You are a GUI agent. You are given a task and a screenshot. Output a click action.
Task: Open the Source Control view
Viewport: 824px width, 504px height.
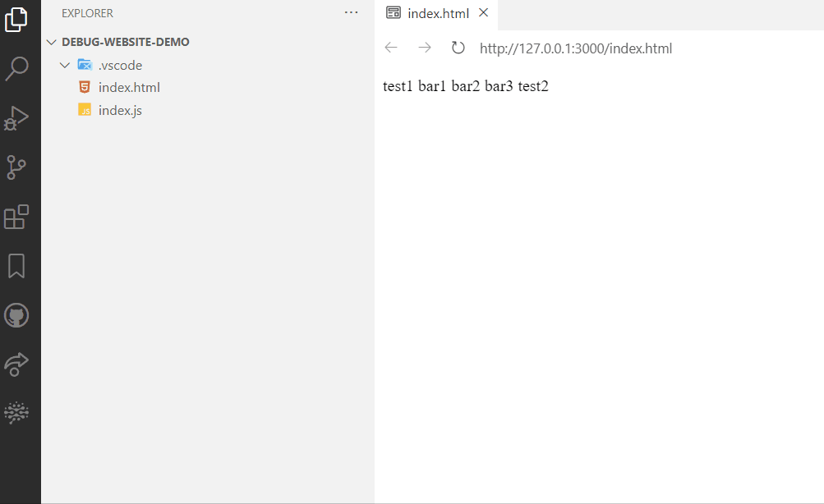point(16,167)
